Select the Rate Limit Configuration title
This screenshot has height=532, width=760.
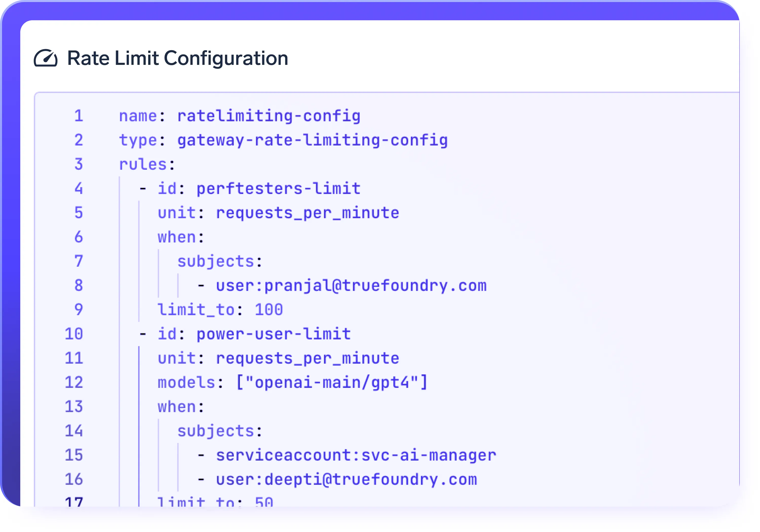(x=177, y=59)
